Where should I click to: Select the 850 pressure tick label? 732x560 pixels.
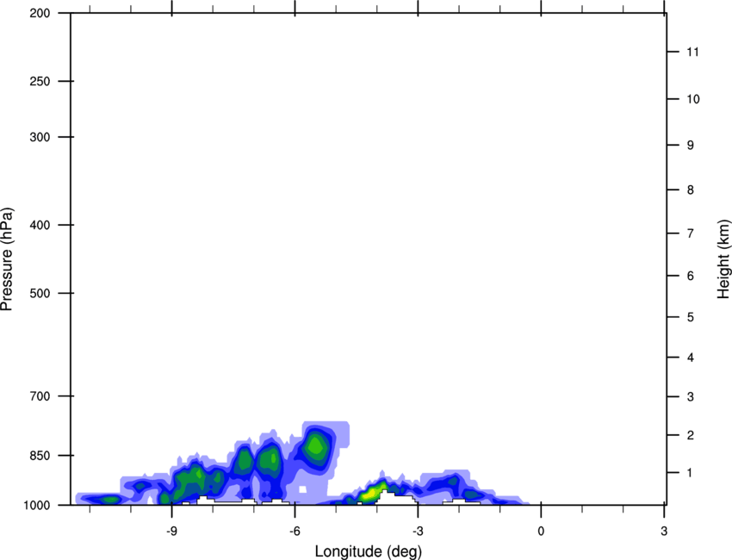coord(40,456)
